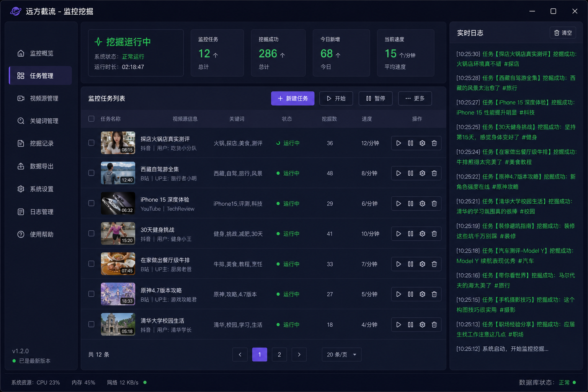Open the 探店火锅店真实测评 video thumbnail
Viewport: 588px width, 392px height.
coord(118,143)
